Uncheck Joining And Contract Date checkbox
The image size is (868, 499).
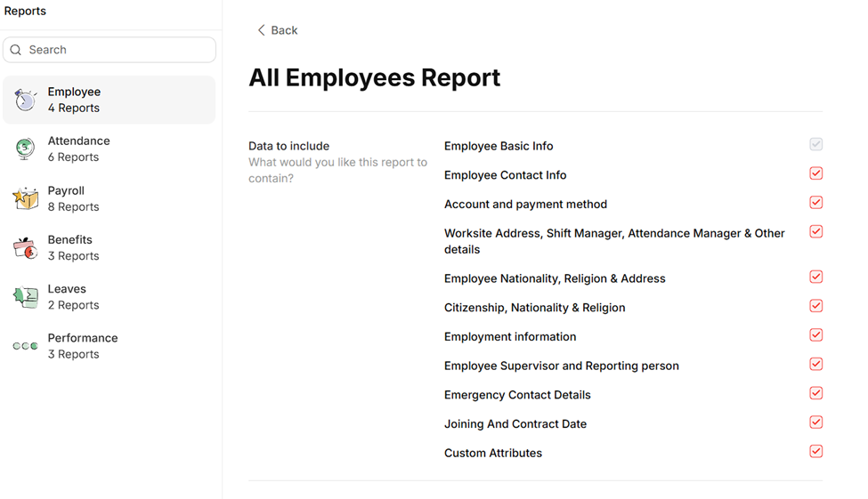[816, 423]
